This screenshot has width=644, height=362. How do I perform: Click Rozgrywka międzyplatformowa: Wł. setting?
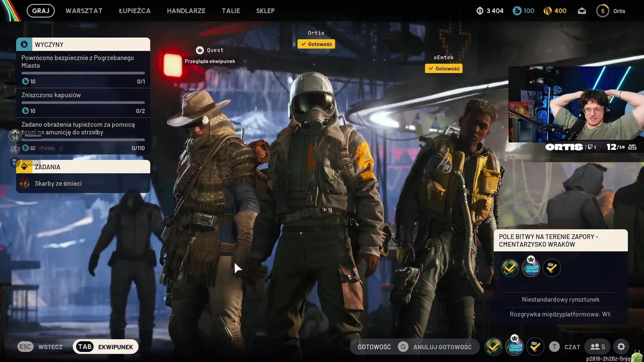point(560,315)
